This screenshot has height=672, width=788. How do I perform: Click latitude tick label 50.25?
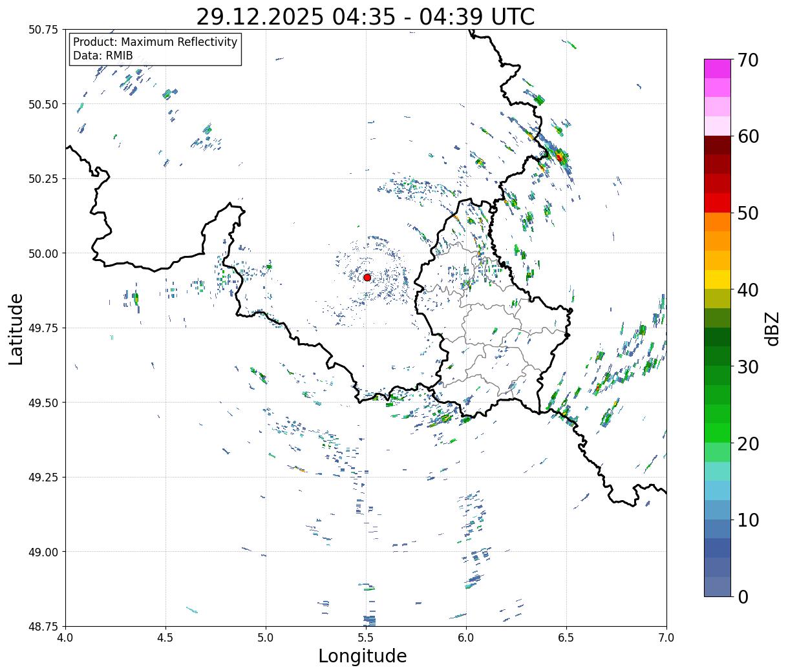[44, 179]
